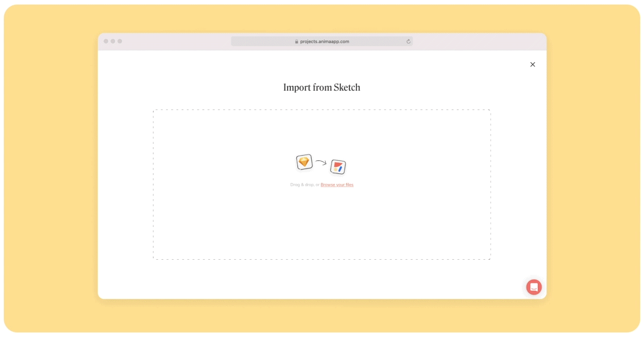Click the Import from Sketch heading

[x=321, y=87]
